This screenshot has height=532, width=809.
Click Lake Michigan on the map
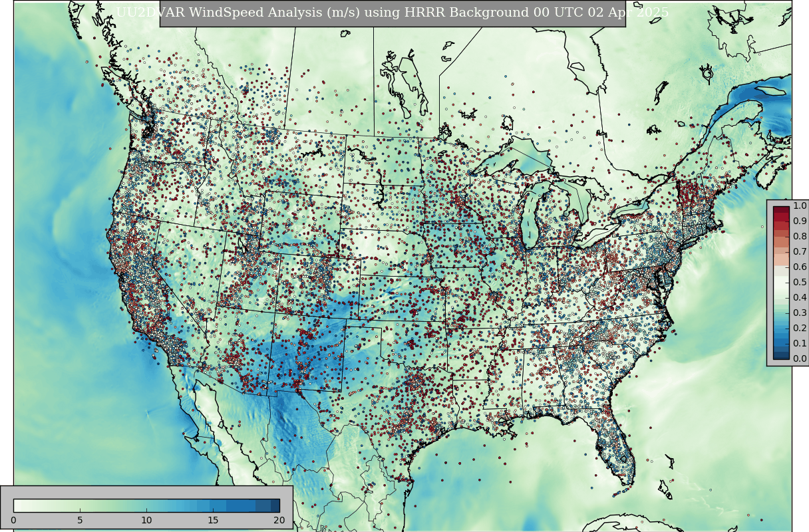coord(530,216)
